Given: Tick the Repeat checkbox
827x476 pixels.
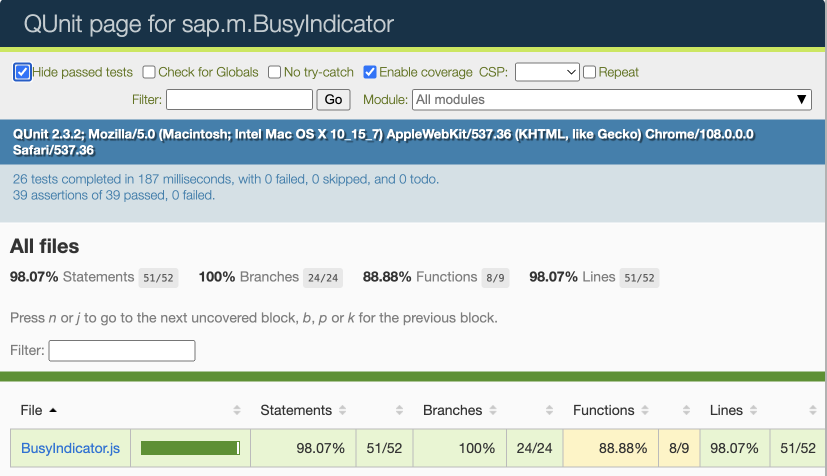Looking at the screenshot, I should pos(590,72).
